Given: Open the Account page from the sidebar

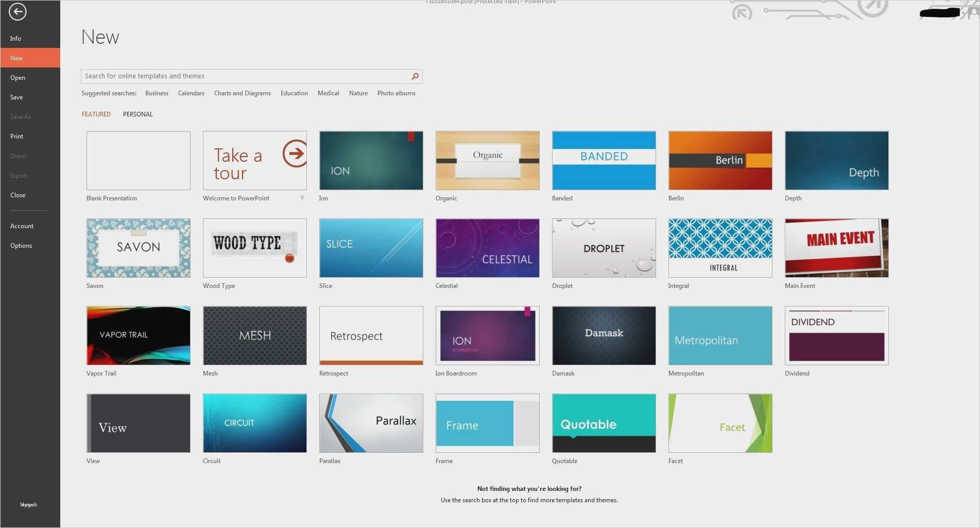Looking at the screenshot, I should click(x=22, y=226).
